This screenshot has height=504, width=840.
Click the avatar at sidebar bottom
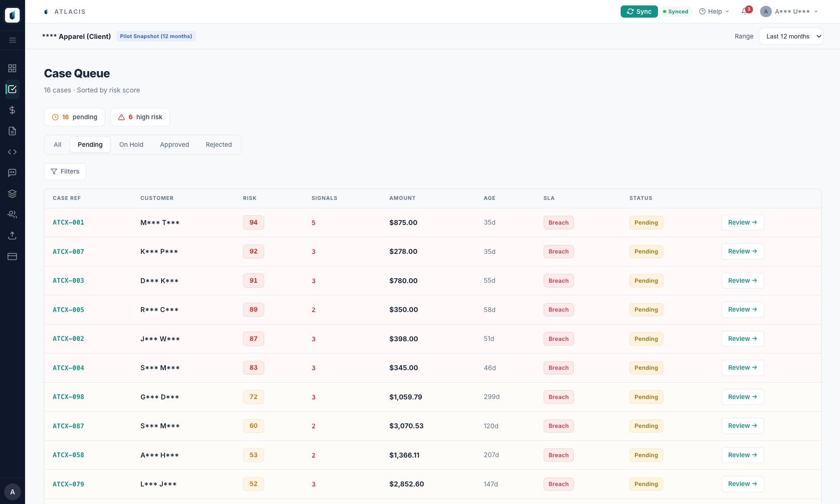pyautogui.click(x=13, y=492)
